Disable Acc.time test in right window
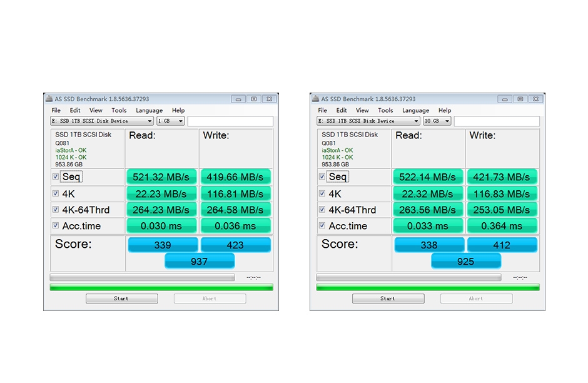The height and width of the screenshot is (383, 588). tap(322, 226)
